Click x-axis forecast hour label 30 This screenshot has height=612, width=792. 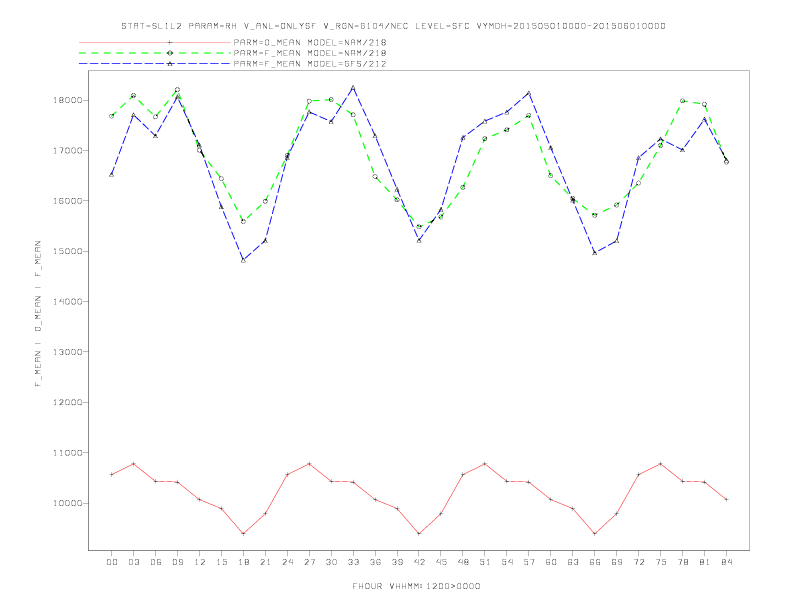[331, 562]
